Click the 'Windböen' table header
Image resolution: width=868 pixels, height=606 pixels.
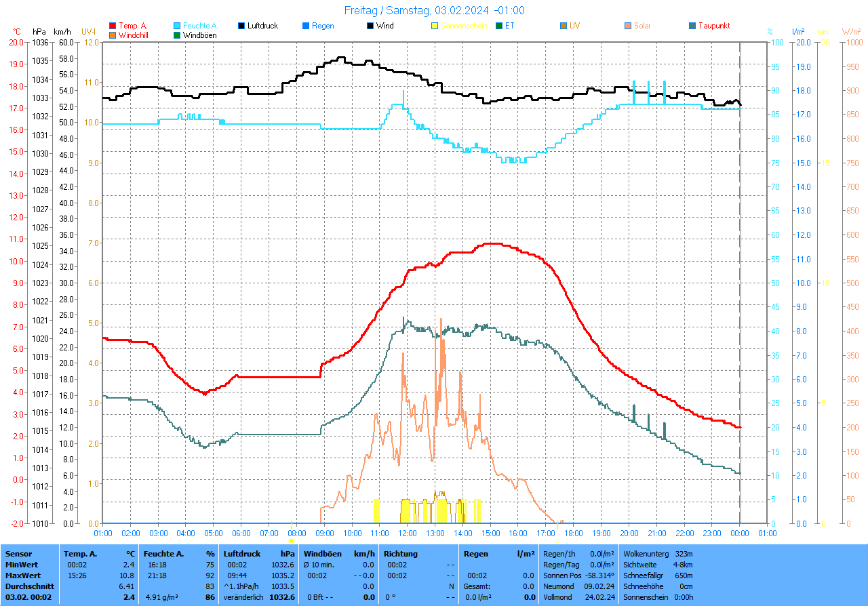pos(323,554)
